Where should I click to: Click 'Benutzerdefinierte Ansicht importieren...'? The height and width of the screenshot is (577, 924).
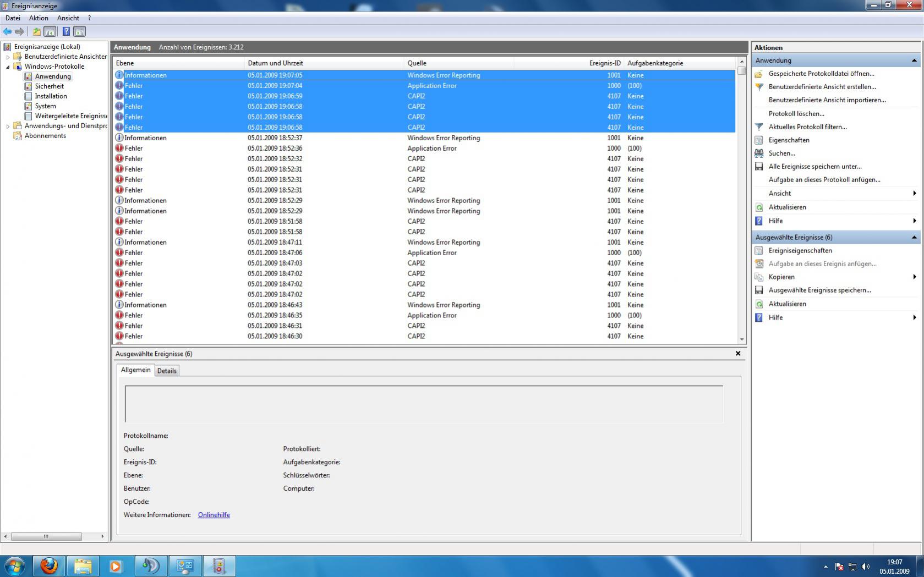(827, 100)
